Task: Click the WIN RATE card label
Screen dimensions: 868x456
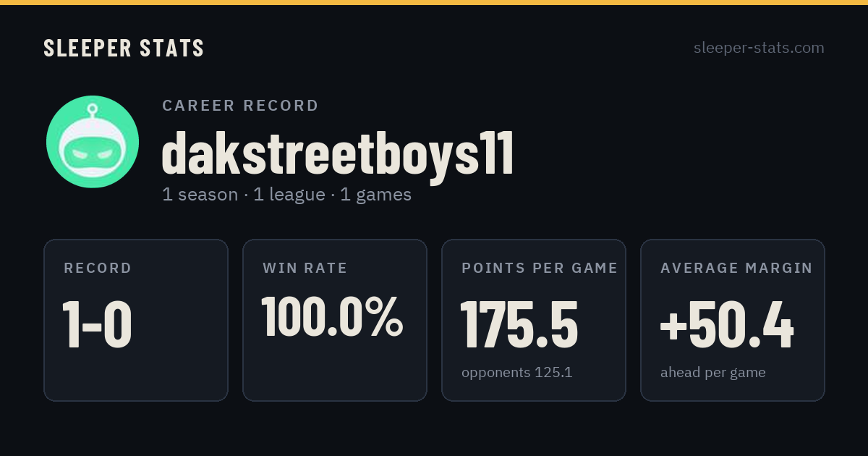Action: pyautogui.click(x=305, y=269)
